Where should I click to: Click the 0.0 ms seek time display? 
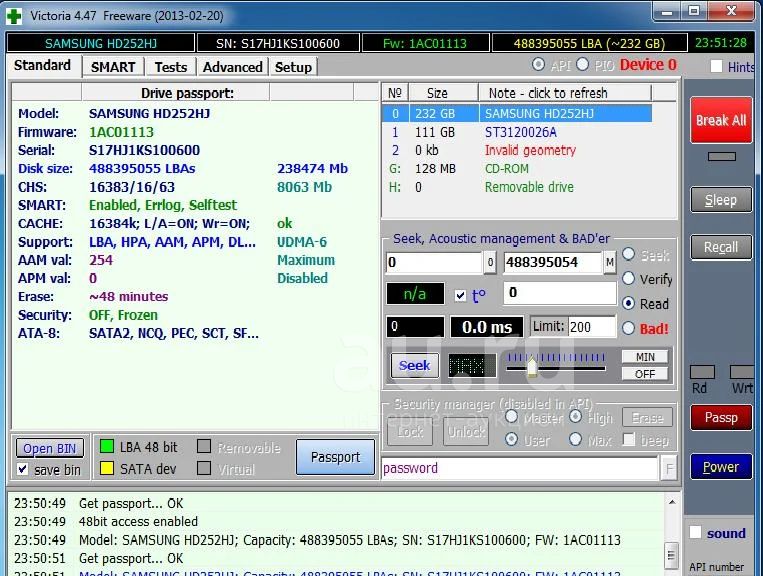(x=487, y=327)
